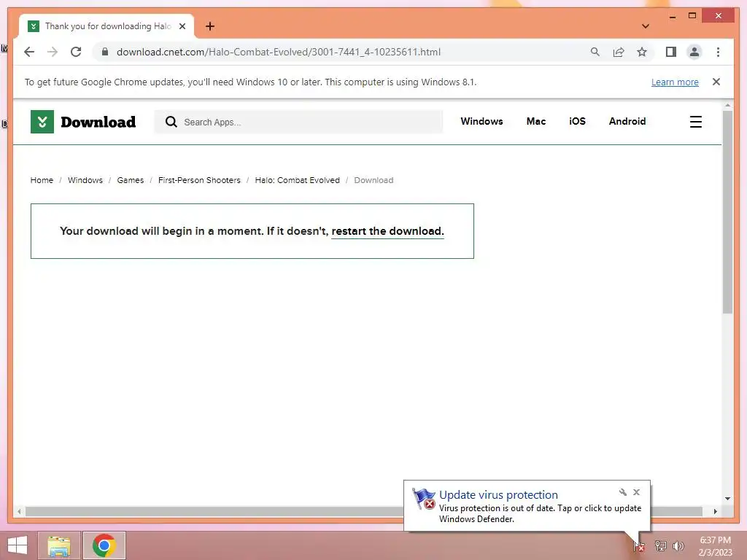Open notification settings wrench icon
Image resolution: width=747 pixels, height=560 pixels.
tap(623, 492)
